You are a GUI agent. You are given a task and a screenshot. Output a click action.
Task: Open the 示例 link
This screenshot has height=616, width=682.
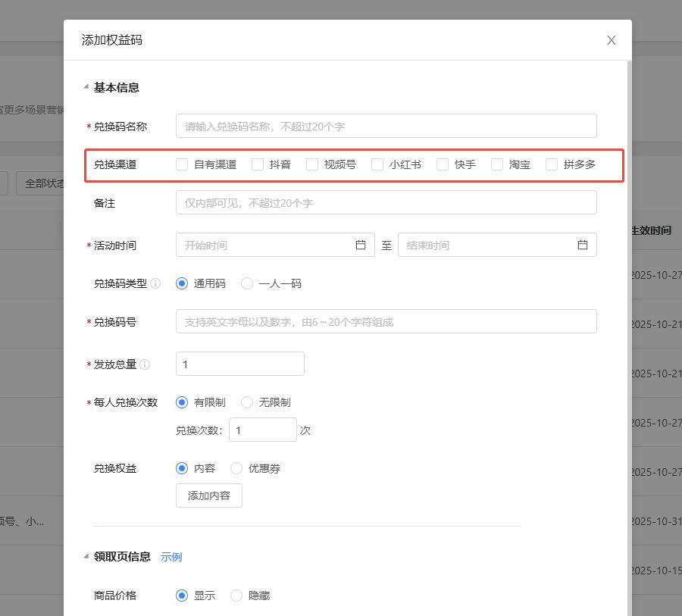(171, 557)
